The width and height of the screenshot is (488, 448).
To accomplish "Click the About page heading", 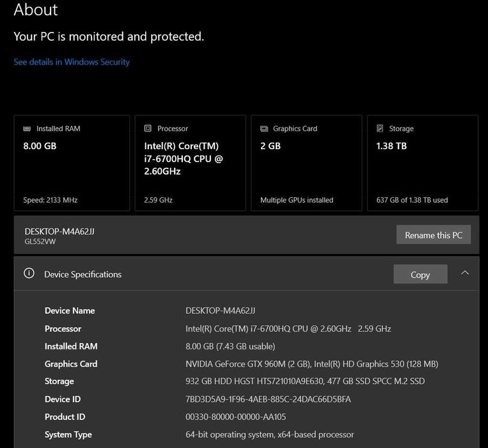I will pyautogui.click(x=36, y=10).
